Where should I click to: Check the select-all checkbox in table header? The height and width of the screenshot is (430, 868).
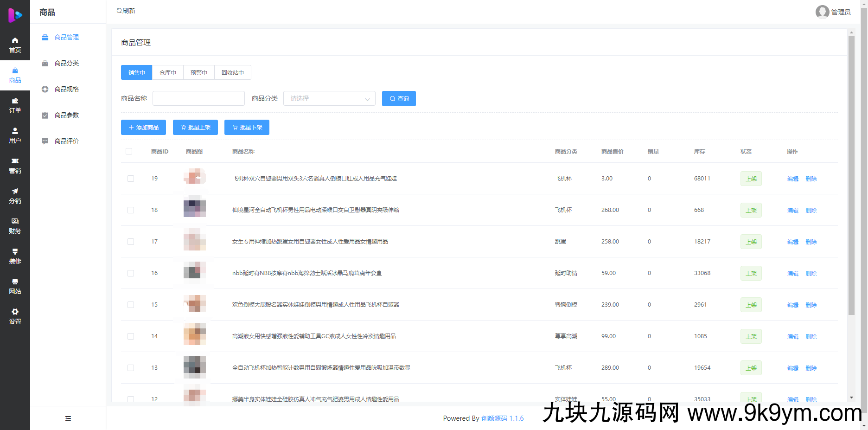[128, 151]
